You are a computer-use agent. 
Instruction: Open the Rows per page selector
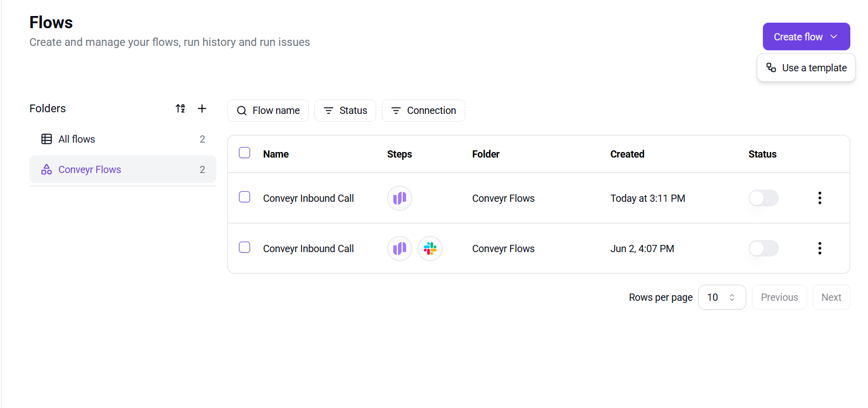pos(721,297)
